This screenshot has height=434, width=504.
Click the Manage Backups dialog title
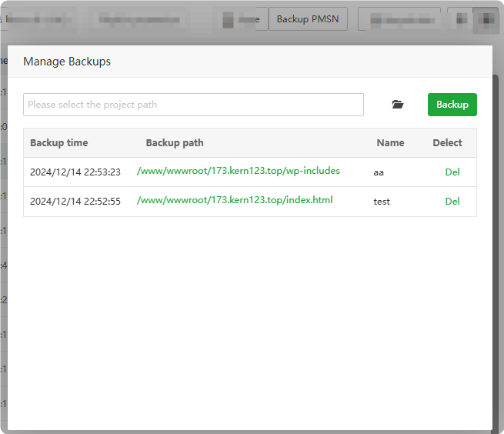point(67,62)
